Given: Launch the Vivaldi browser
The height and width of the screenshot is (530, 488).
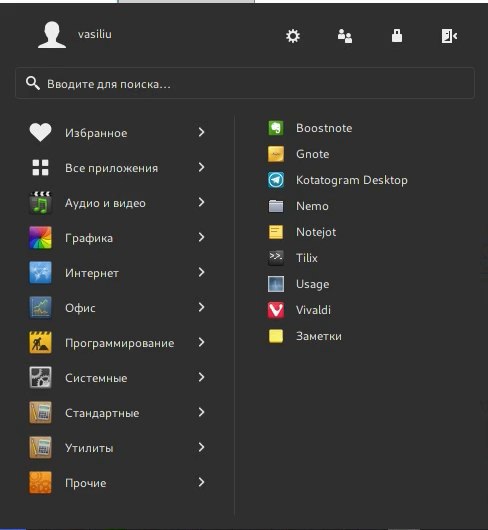Looking at the screenshot, I should coord(299,310).
